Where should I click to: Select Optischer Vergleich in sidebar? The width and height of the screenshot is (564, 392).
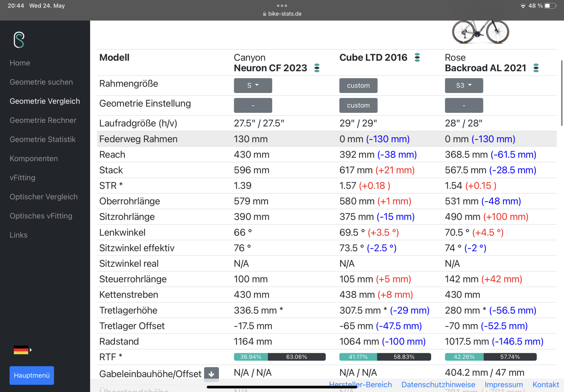(44, 197)
